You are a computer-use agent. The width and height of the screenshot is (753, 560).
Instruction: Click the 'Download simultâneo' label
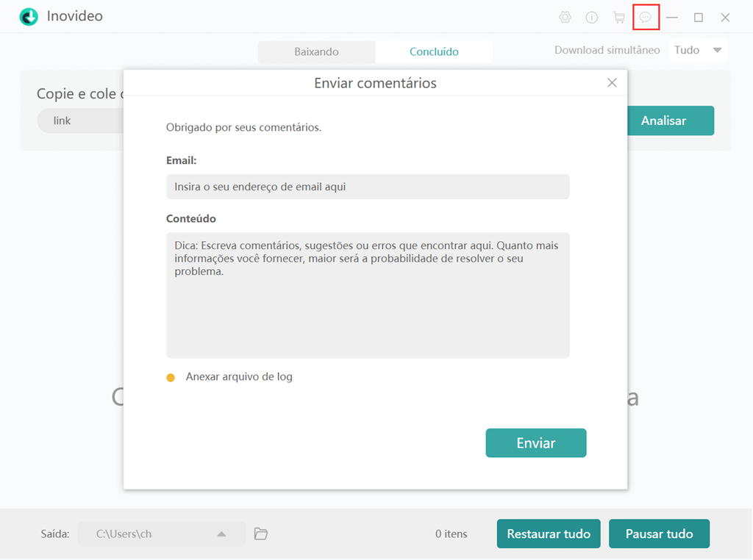607,50
